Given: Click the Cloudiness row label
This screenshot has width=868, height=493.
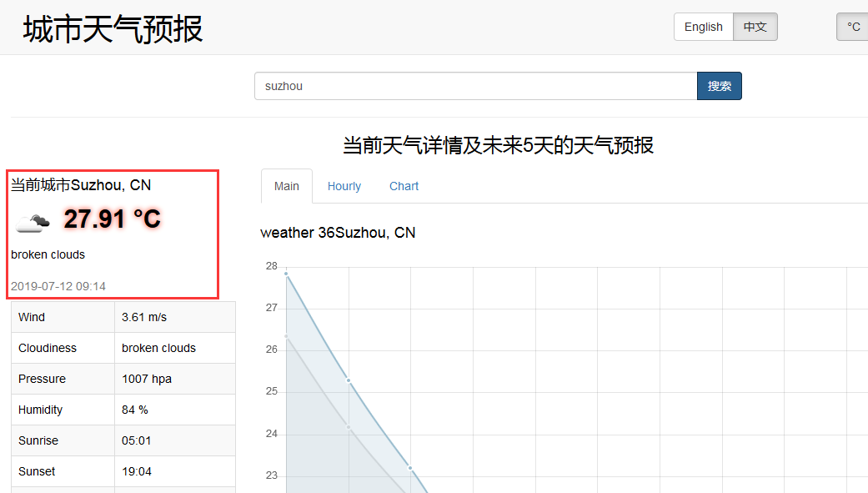Looking at the screenshot, I should pyautogui.click(x=47, y=348).
